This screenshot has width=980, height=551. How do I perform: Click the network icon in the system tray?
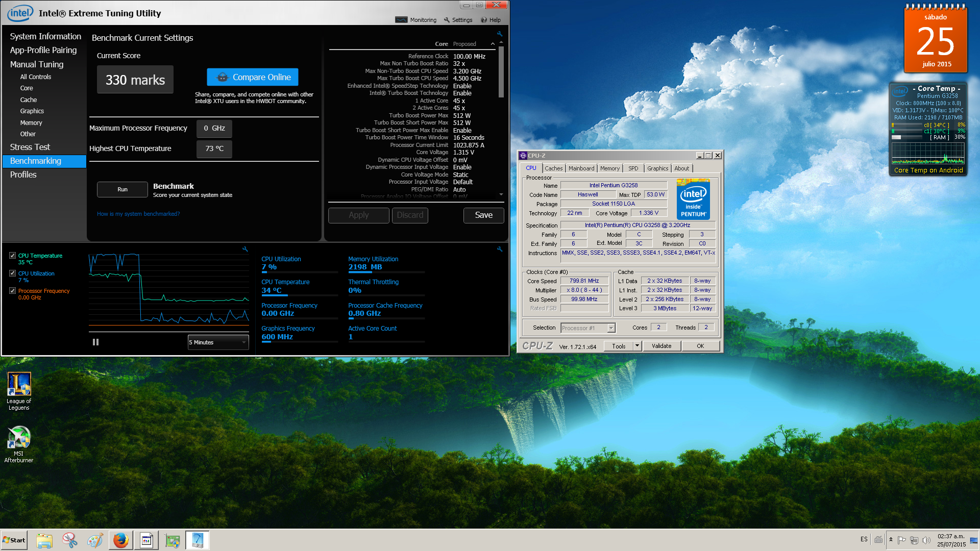pos(914,540)
